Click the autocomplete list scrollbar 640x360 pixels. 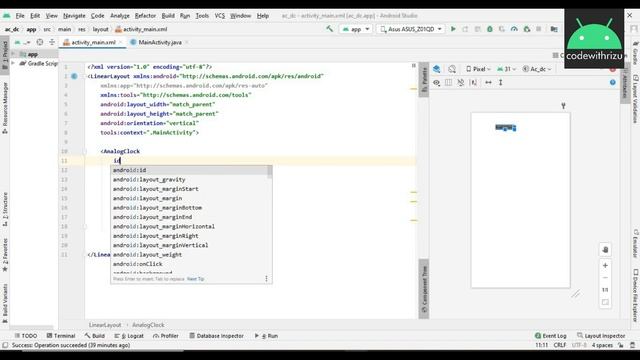[x=270, y=171]
